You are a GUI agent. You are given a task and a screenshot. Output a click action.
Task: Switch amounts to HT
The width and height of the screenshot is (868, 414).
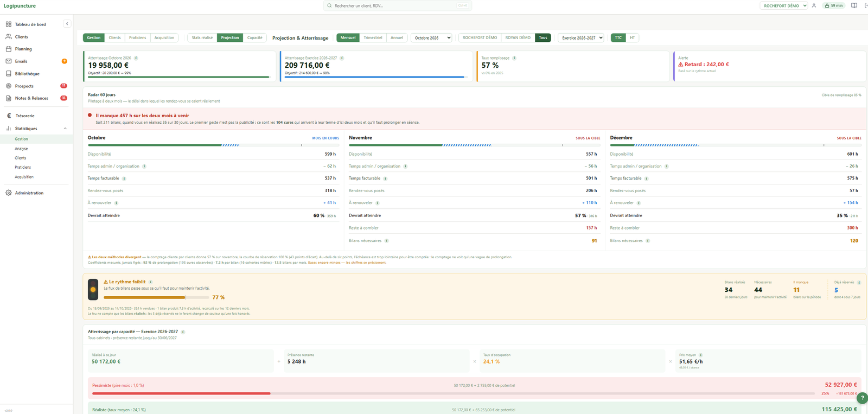[x=632, y=37]
